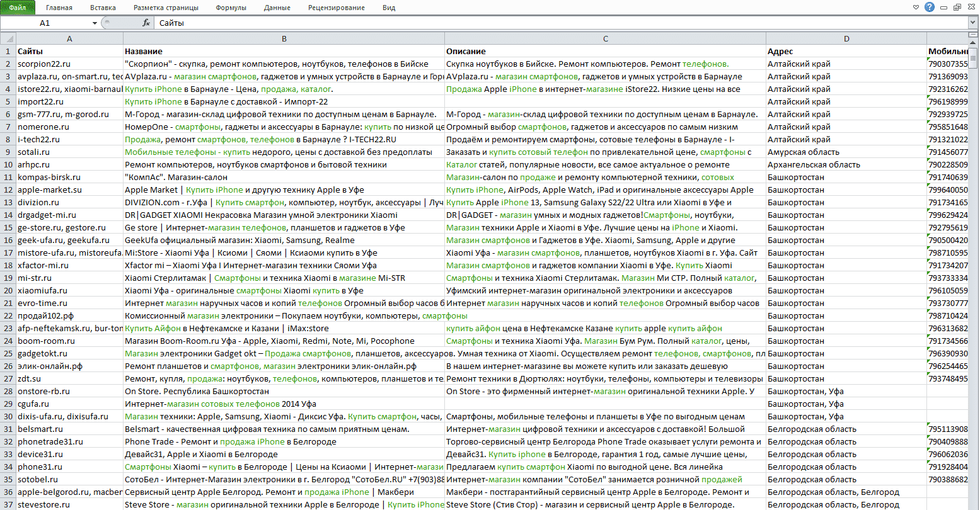The image size is (980, 510).
Task: Open the Name Box dropdown arrow
Action: tap(95, 23)
